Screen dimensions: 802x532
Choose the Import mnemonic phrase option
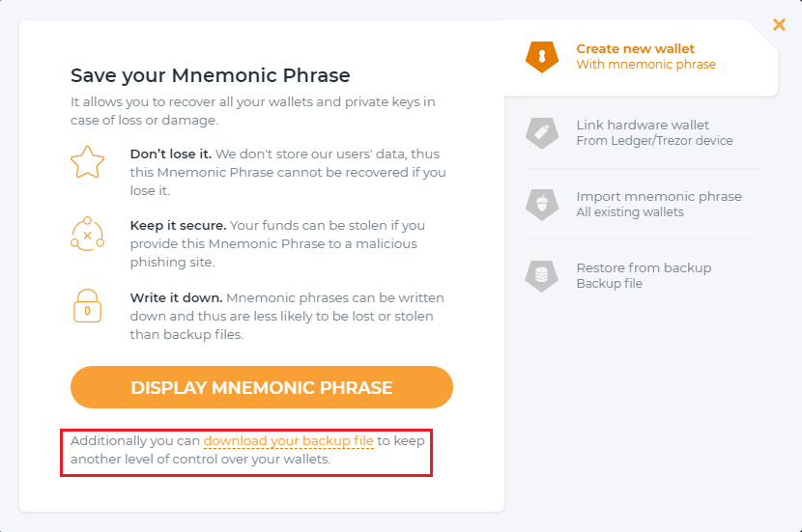coord(658,196)
